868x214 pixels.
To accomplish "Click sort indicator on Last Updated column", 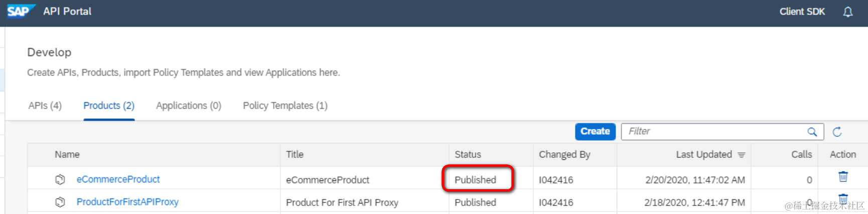I will point(742,155).
